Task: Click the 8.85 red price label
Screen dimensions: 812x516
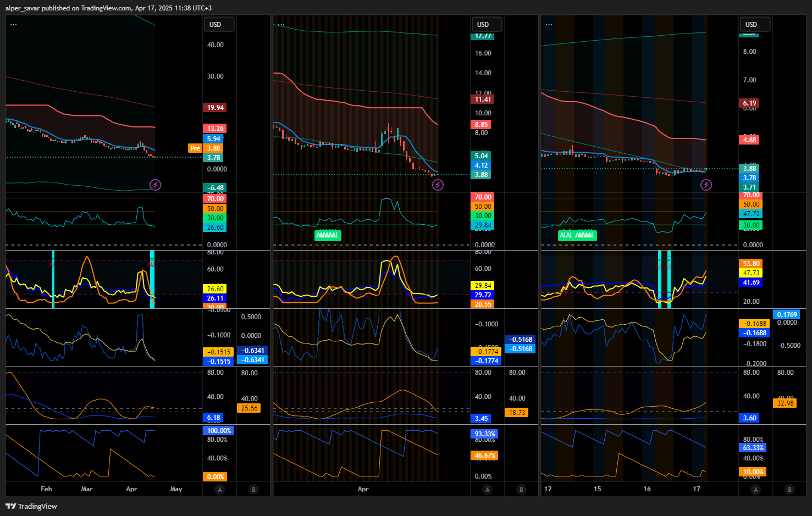Action: tap(481, 125)
